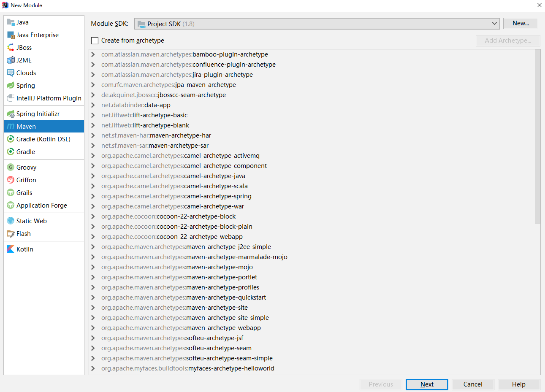Enable Create from archetype checkbox
Screen dimensions: 545x392
(95, 41)
